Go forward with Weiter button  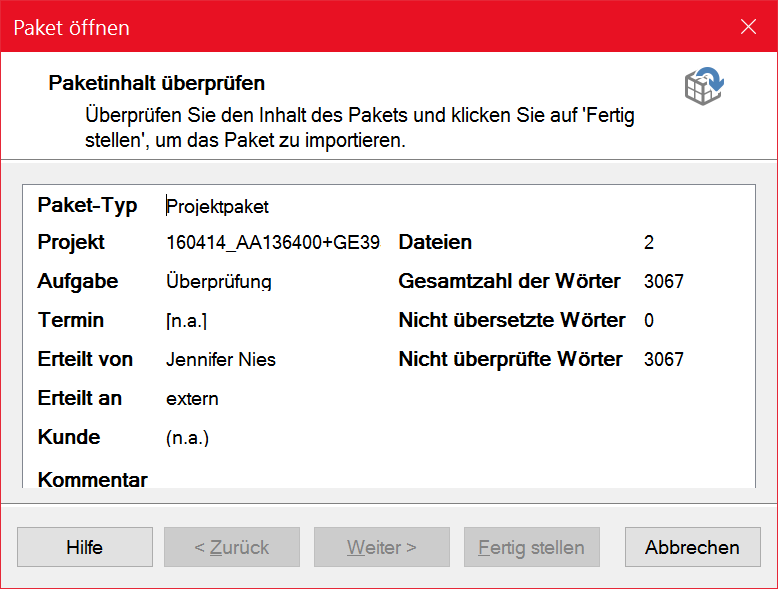[x=382, y=547]
